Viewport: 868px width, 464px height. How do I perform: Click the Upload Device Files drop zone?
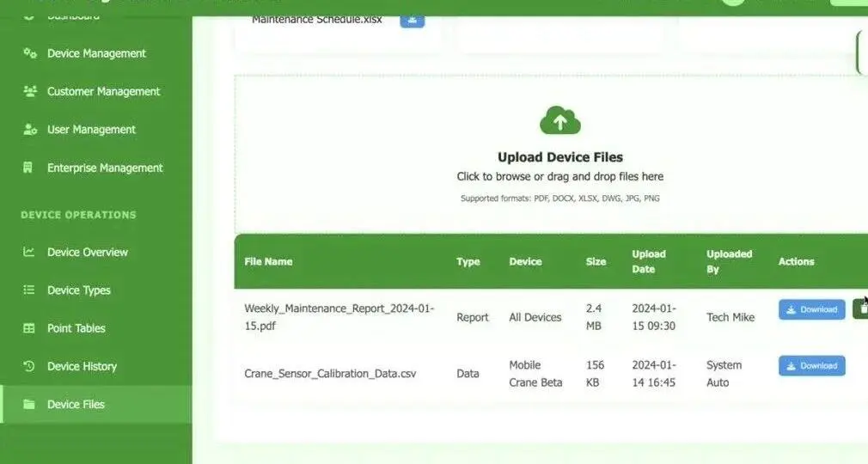pyautogui.click(x=552, y=155)
